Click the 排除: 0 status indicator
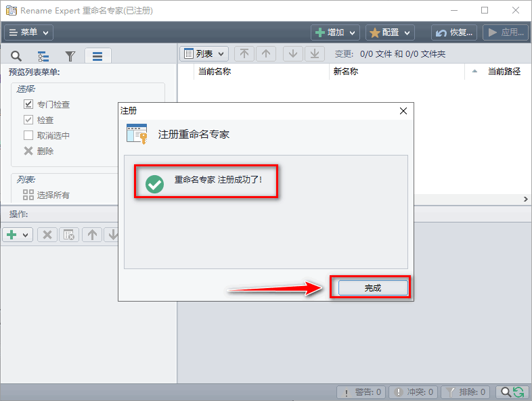532x401 pixels. [x=465, y=392]
